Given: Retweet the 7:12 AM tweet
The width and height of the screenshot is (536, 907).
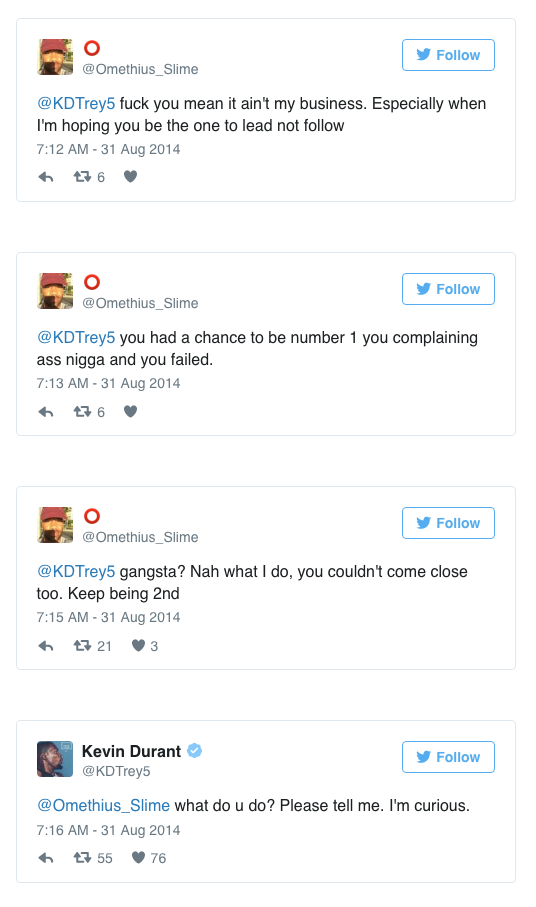Looking at the screenshot, I should click(x=82, y=176).
